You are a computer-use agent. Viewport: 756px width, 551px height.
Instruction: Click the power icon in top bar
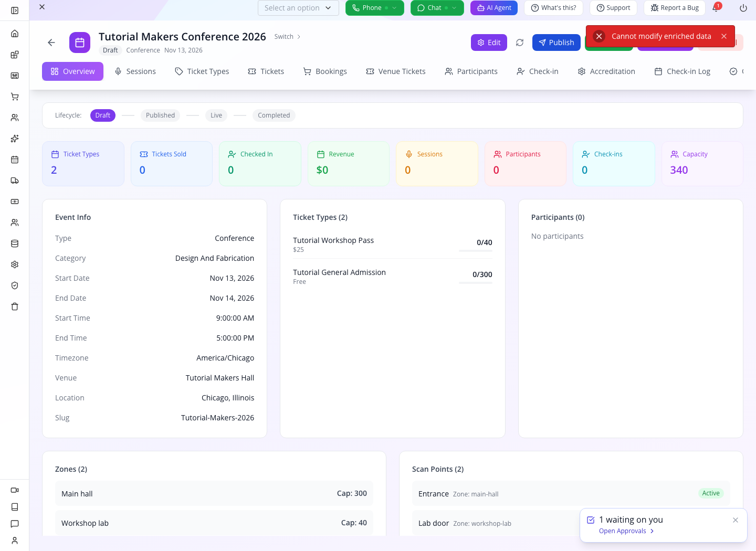743,8
